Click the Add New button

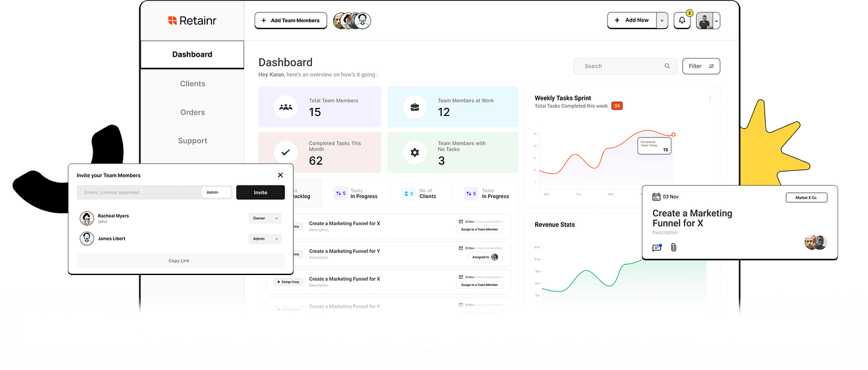click(x=632, y=20)
